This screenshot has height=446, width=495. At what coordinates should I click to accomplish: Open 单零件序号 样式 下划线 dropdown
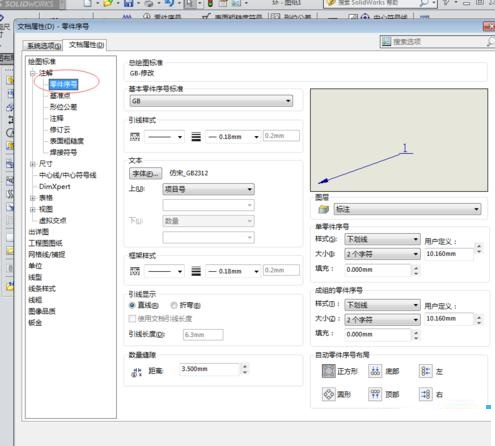click(x=382, y=239)
